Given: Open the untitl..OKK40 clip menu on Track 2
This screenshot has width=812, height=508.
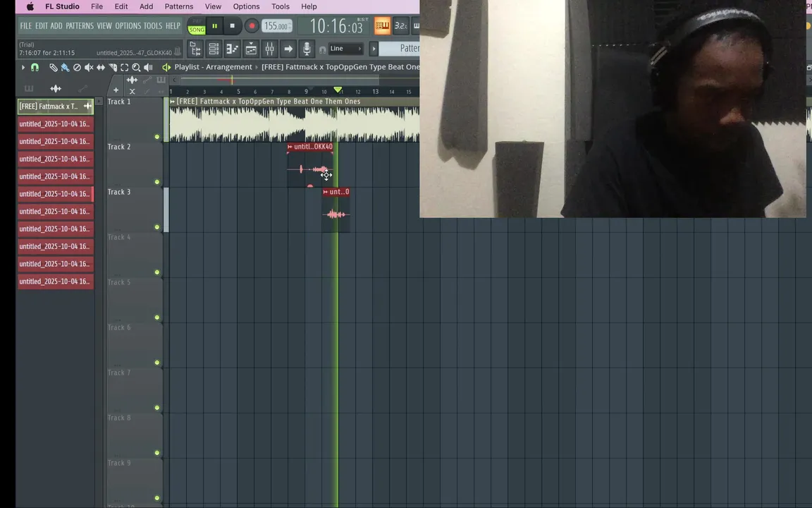Looking at the screenshot, I should pos(290,147).
